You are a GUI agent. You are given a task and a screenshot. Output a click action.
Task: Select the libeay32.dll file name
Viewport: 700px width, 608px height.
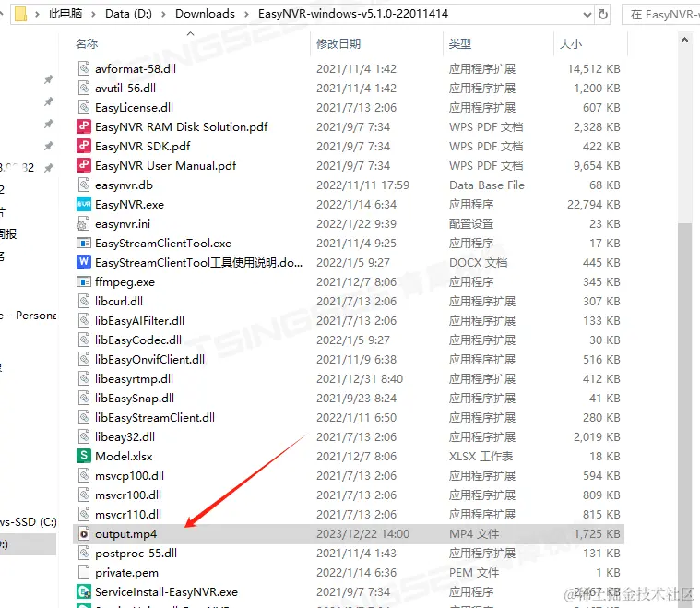[x=125, y=437]
